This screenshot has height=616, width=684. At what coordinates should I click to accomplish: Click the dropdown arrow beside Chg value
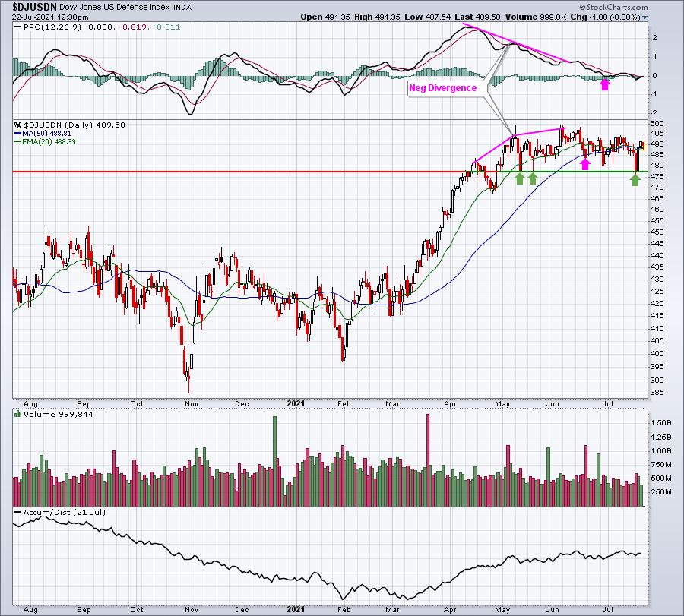pos(644,17)
